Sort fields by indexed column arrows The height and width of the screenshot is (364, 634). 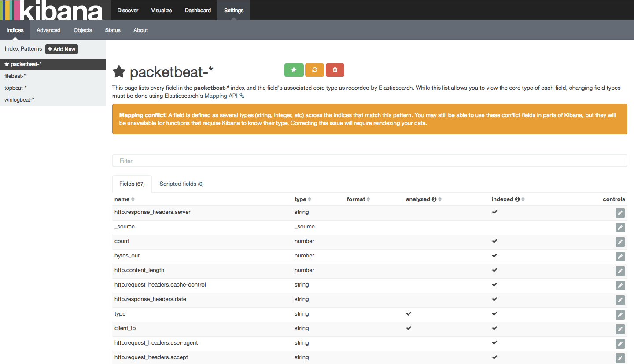pos(523,199)
